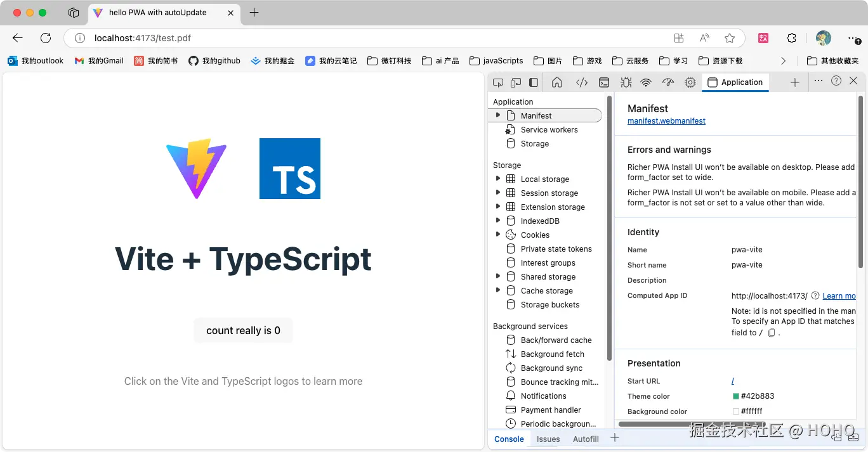Add a drawer tool with plus icon
Viewport: 868px width, 452px height.
point(614,437)
